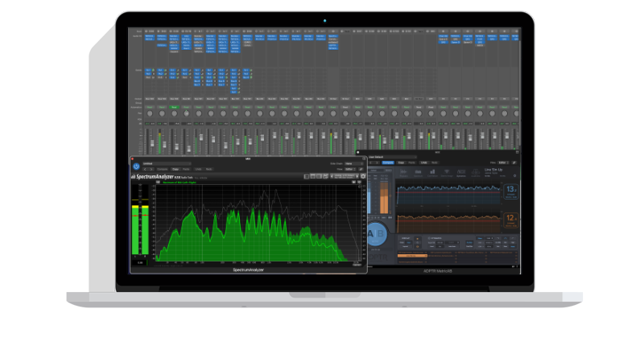Select next preset arrow in SpectrumAnalyzer header

point(153,170)
